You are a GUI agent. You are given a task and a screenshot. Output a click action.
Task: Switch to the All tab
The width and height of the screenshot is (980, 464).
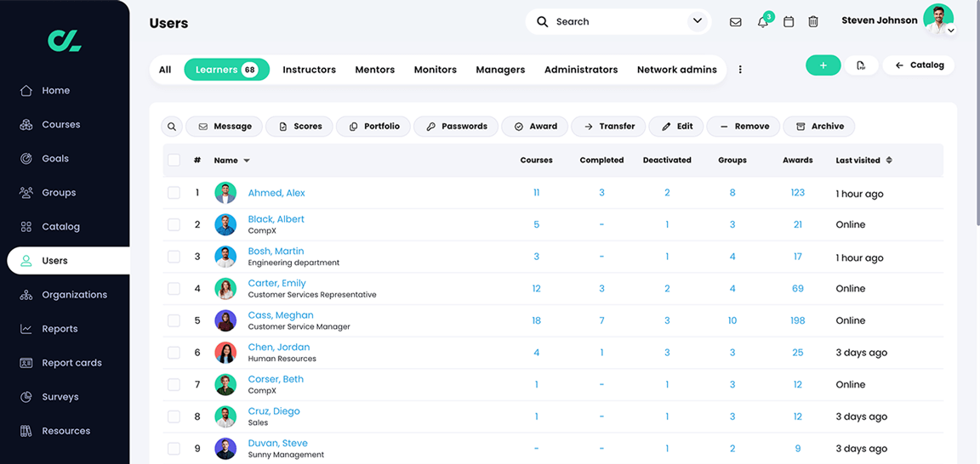pos(165,70)
